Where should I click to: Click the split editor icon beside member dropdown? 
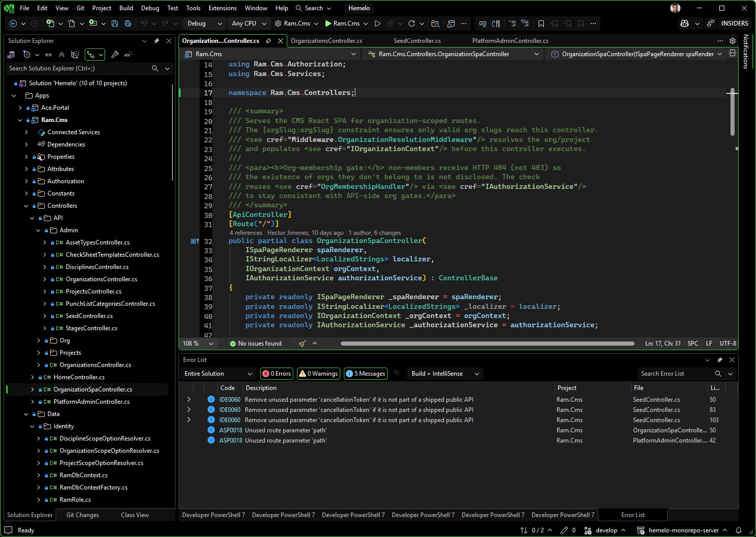[733, 54]
